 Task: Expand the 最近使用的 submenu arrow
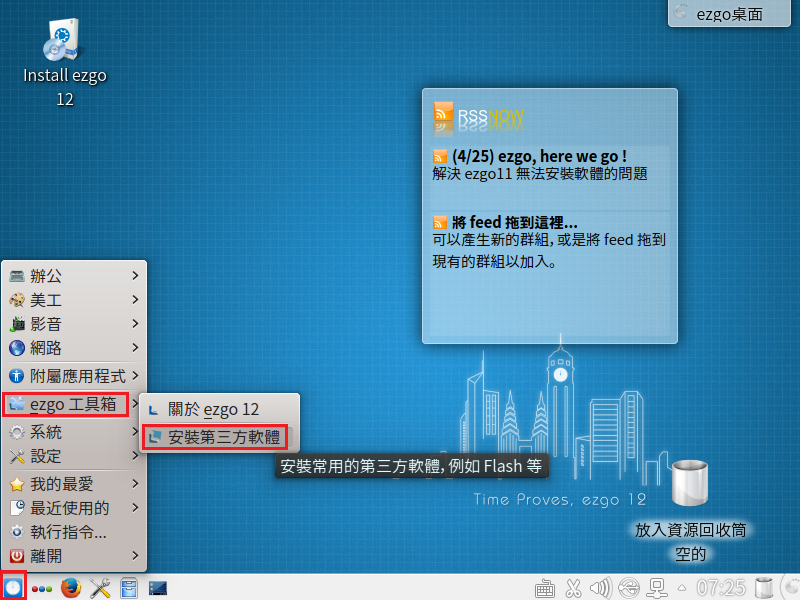(135, 507)
